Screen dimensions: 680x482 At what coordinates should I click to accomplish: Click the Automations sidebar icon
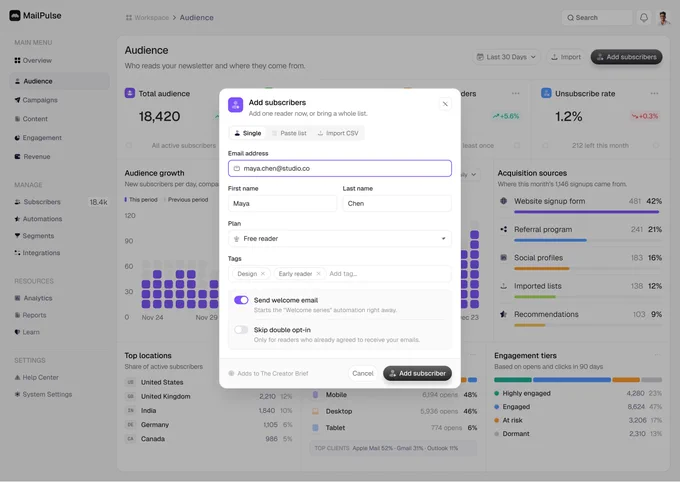tap(17, 219)
